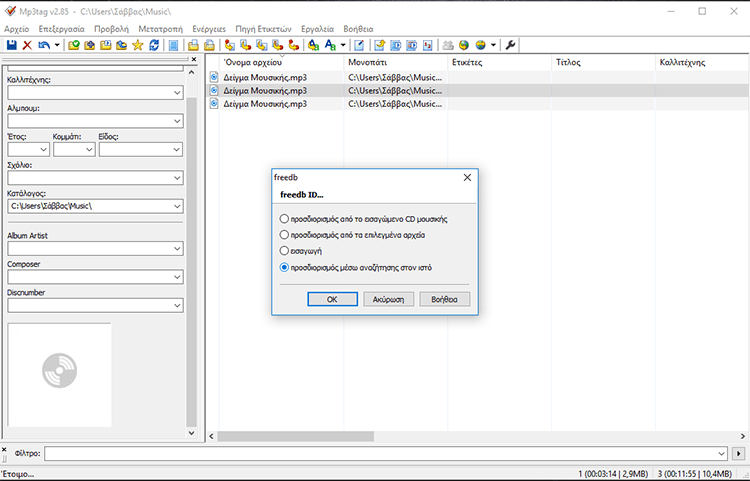Click the Extended tags pencil icon
The image size is (750, 481).
359,45
